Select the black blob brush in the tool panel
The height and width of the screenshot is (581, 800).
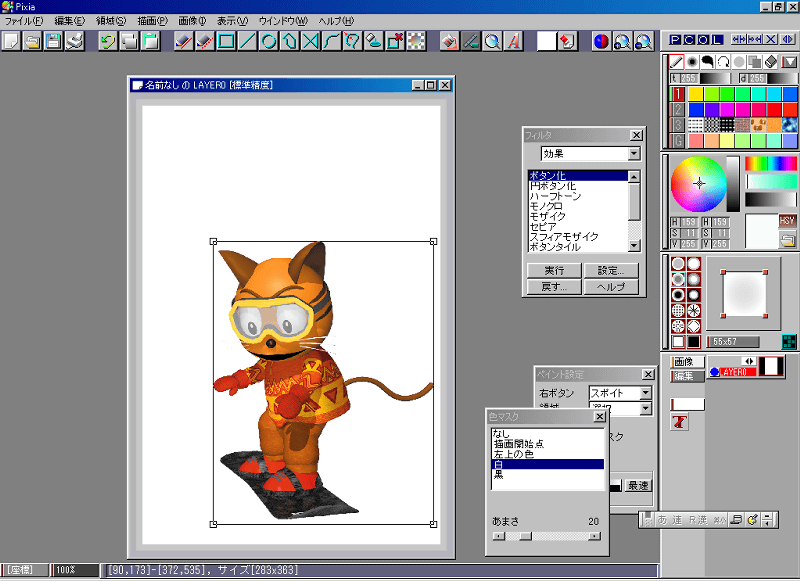[707, 62]
